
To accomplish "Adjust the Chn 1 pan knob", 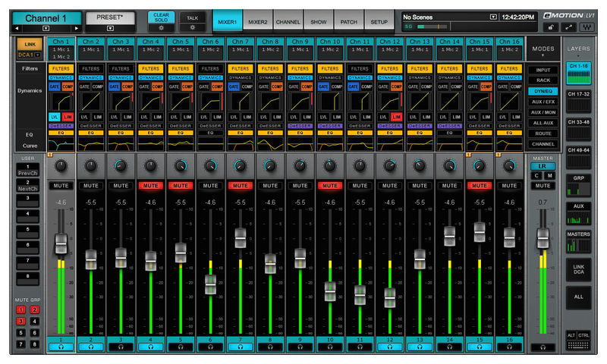I will (x=61, y=166).
